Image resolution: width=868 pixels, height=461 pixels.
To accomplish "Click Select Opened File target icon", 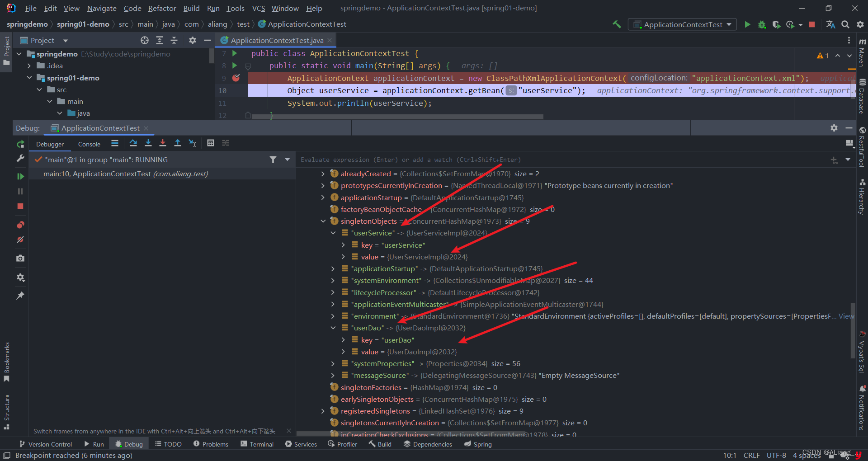I will (145, 40).
